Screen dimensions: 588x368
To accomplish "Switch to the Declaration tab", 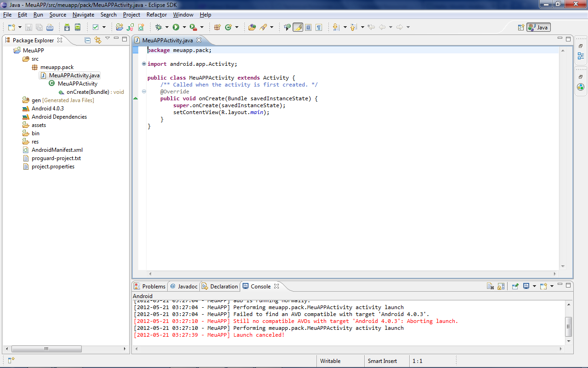I will click(x=220, y=286).
